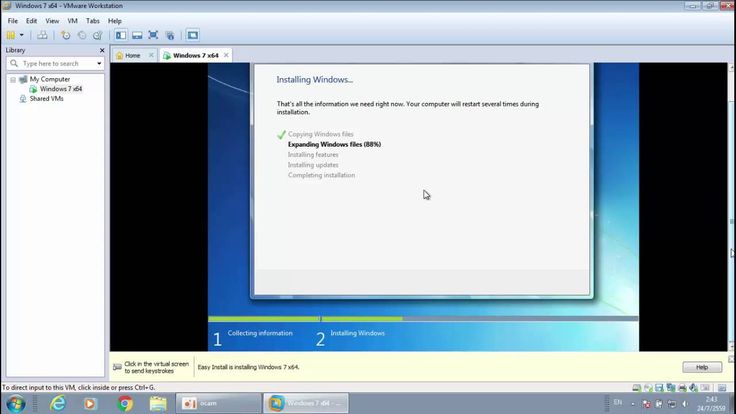Click the 'Installing features' step
736x414 pixels.
[313, 154]
